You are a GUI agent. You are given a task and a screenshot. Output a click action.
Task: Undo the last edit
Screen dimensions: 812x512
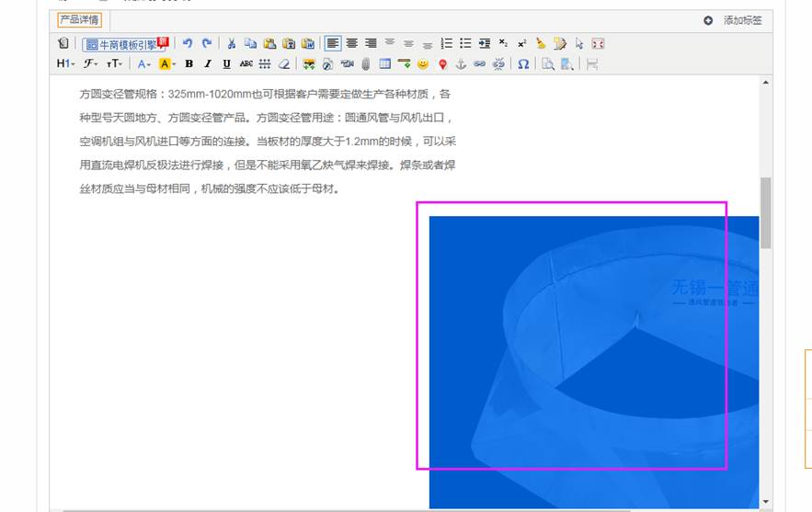pyautogui.click(x=188, y=43)
